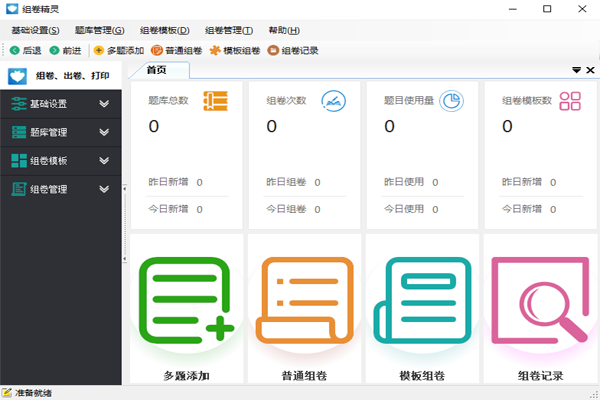The width and height of the screenshot is (600, 400).
Task: Click the 前进 forward arrow icon
Action: click(54, 51)
